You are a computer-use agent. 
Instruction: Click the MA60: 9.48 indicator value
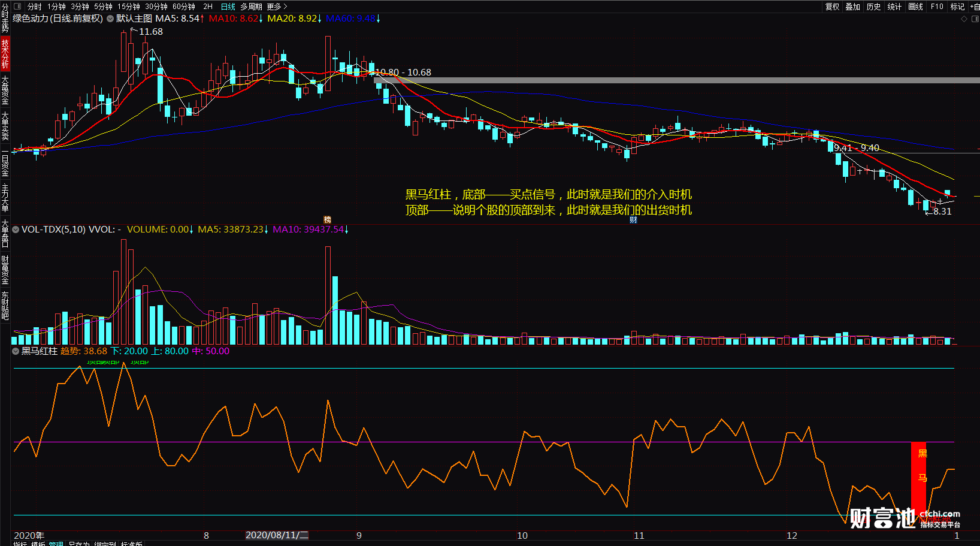(x=353, y=19)
